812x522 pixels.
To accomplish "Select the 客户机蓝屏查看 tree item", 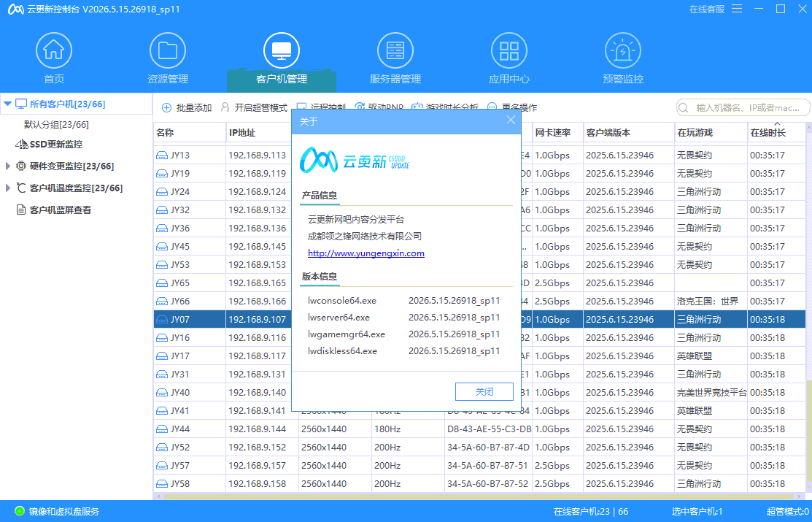I will pos(61,210).
